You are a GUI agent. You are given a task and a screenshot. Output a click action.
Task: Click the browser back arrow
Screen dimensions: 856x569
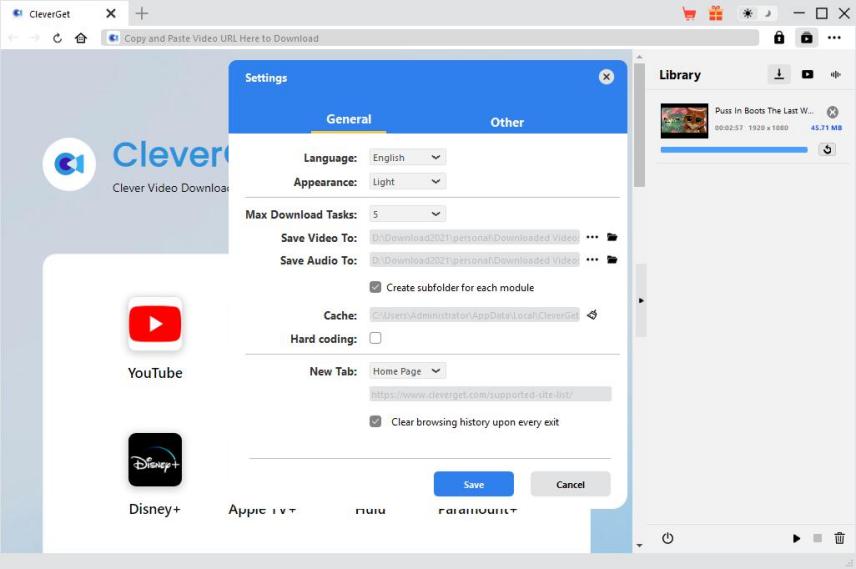point(13,38)
